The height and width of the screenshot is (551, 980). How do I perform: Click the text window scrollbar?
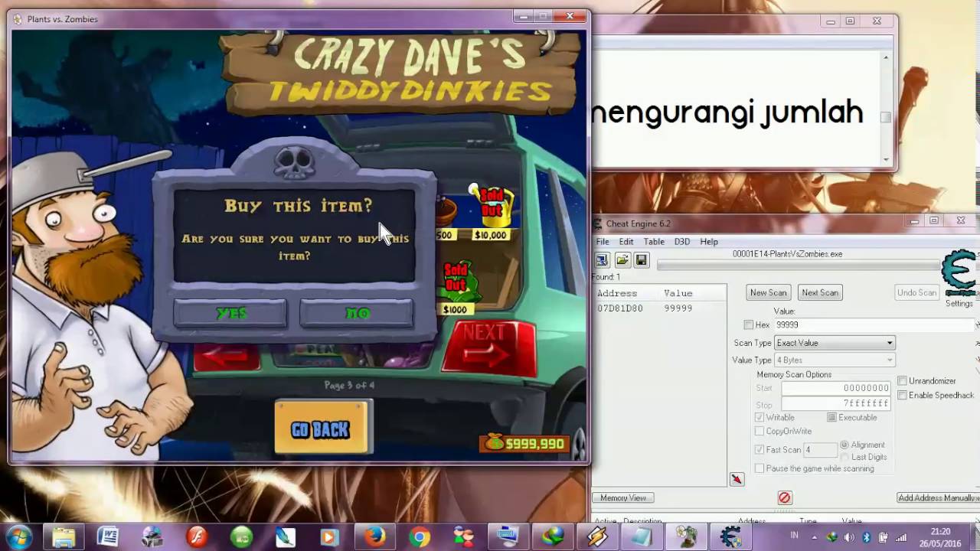(886, 109)
